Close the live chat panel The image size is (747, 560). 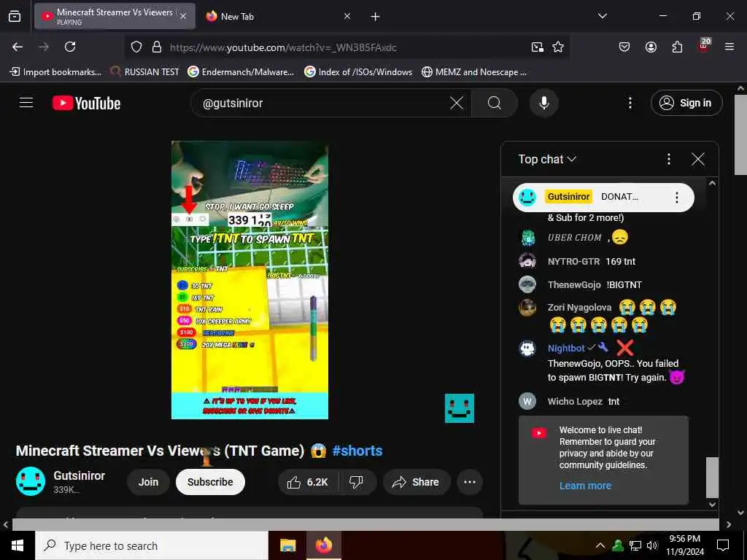pos(698,159)
